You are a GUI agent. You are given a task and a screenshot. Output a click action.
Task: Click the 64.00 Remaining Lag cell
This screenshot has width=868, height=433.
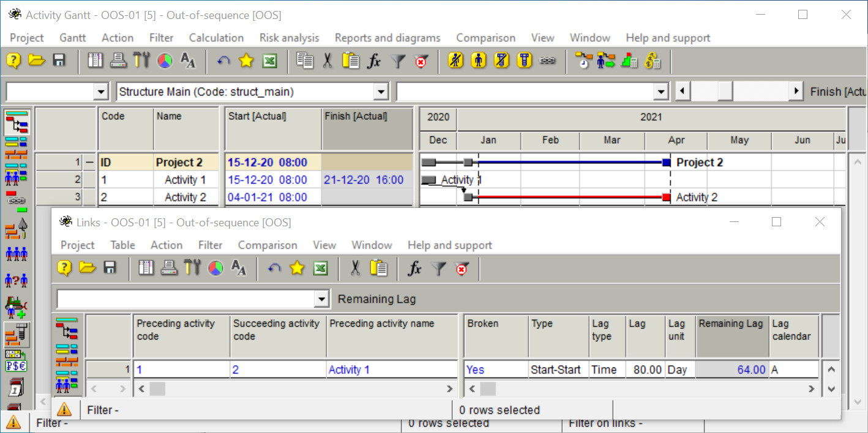pyautogui.click(x=732, y=369)
